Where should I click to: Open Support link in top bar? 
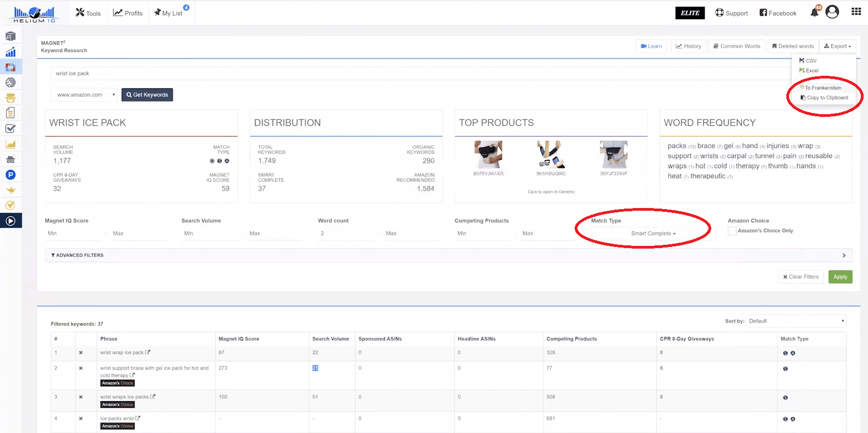(x=731, y=13)
